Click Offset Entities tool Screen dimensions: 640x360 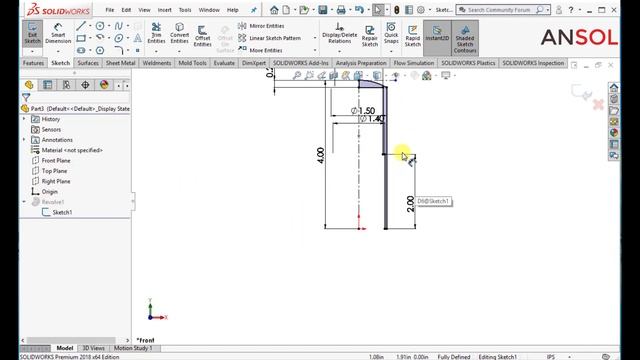202,36
